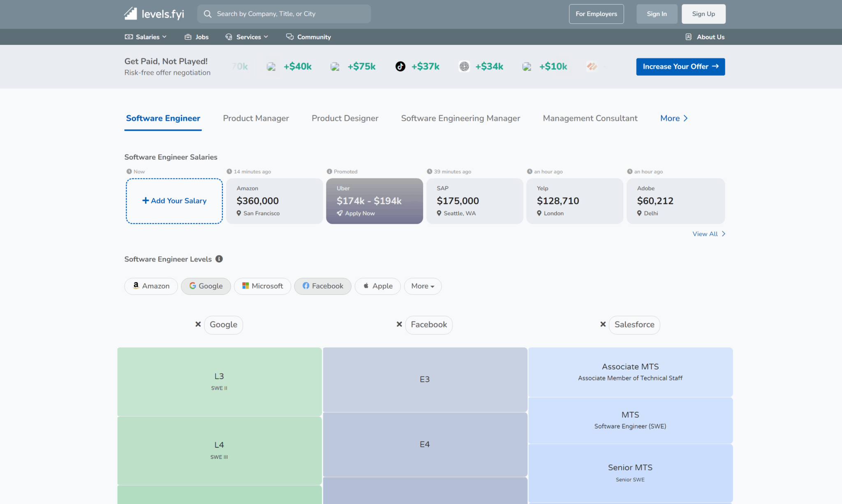
Task: Click the location pin icon for San Francisco
Action: click(239, 213)
